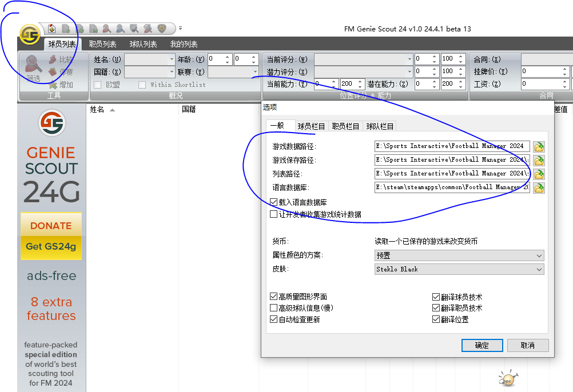Toggle the 欧盟 checkbox
This screenshot has width=573, height=392.
coord(98,85)
